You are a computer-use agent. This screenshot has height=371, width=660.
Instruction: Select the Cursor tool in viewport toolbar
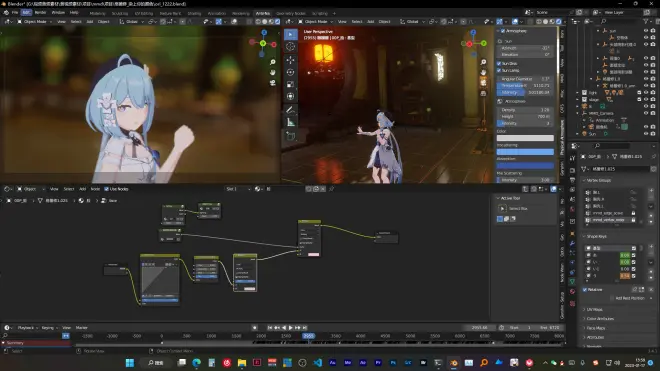(x=290, y=47)
